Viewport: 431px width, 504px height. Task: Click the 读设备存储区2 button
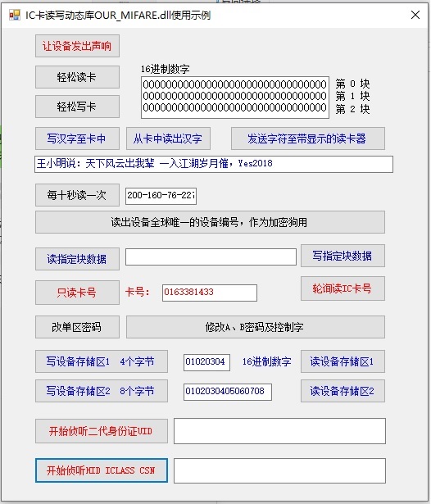[343, 391]
